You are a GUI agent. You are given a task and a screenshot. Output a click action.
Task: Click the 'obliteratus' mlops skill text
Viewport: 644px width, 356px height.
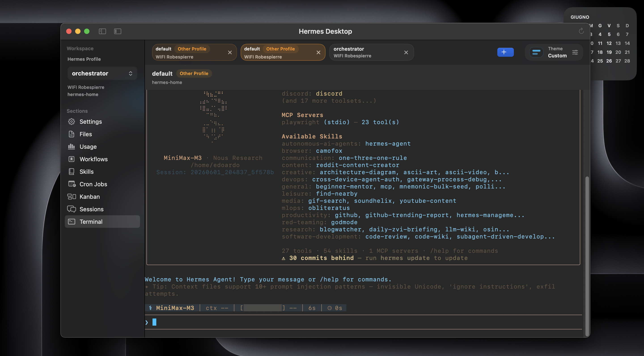[x=329, y=208]
